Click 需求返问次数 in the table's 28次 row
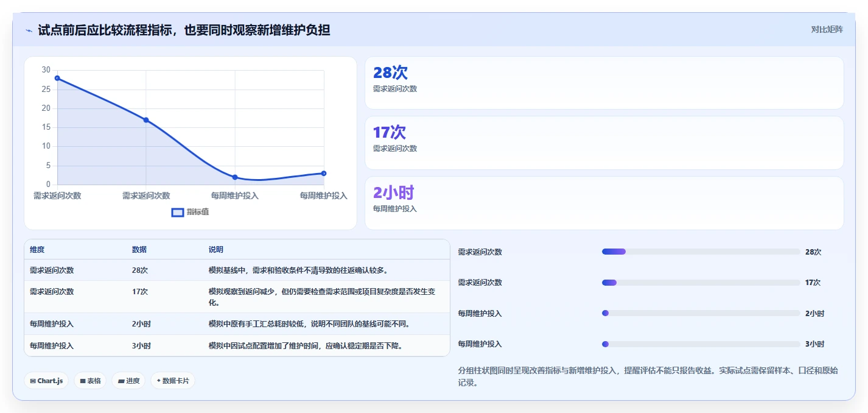The image size is (868, 413). click(x=52, y=270)
